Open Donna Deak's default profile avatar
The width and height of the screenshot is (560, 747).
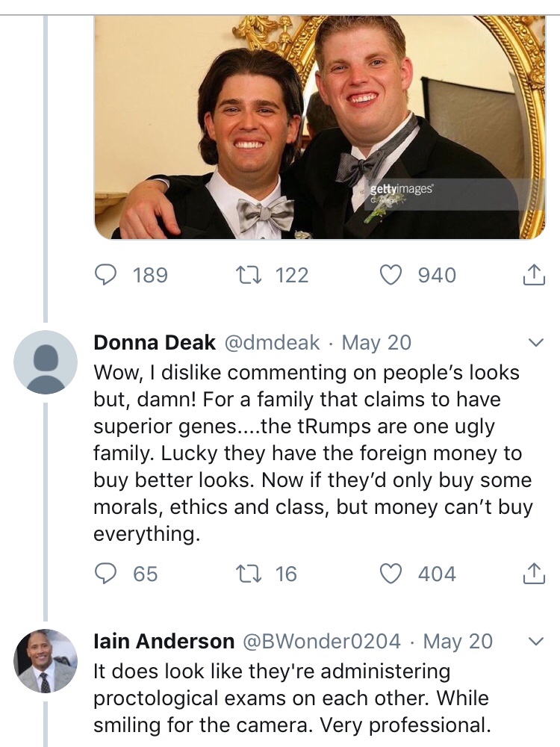pos(46,362)
